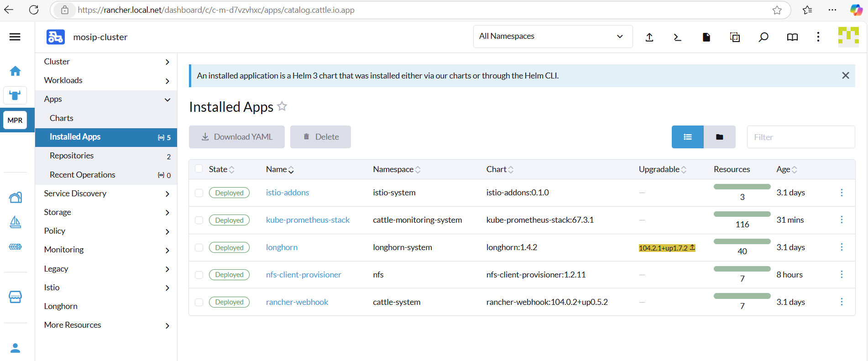Click the import YAML upload icon
This screenshot has height=361, width=868.
649,37
